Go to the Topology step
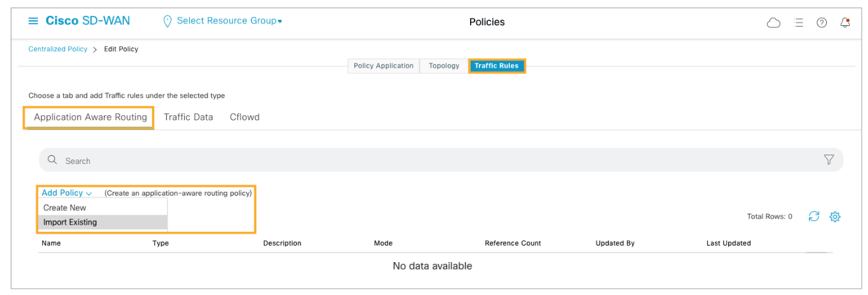Image resolution: width=868 pixels, height=295 pixels. [443, 66]
